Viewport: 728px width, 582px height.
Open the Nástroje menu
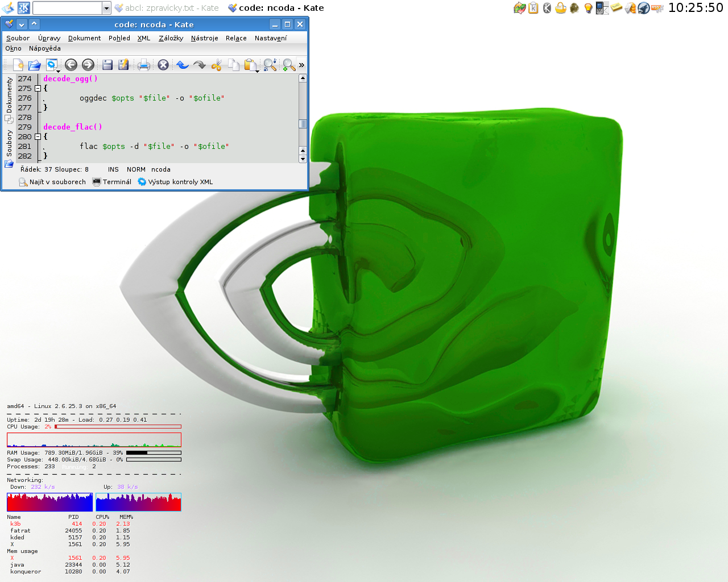tap(204, 38)
